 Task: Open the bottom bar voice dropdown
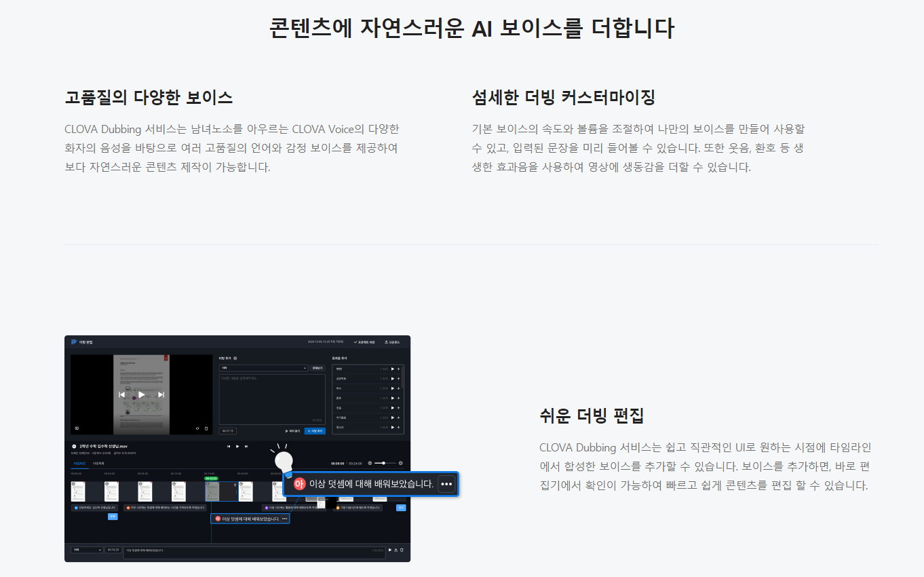tap(87, 550)
